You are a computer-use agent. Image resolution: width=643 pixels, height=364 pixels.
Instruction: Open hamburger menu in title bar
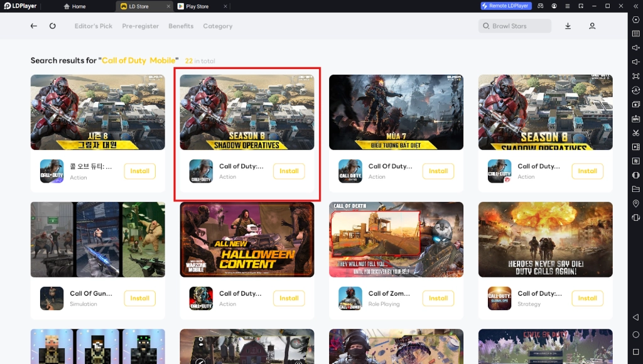568,6
